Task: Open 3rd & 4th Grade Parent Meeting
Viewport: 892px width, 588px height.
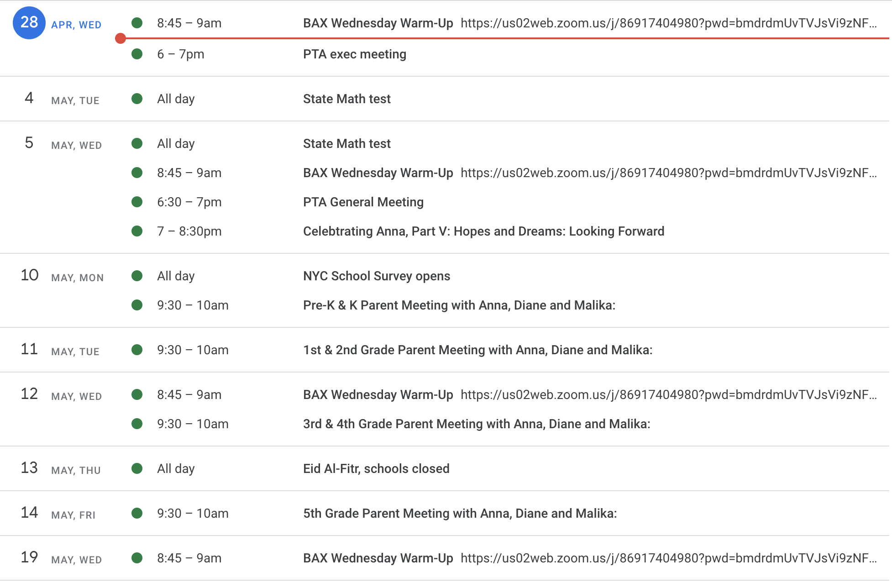Action: [477, 424]
